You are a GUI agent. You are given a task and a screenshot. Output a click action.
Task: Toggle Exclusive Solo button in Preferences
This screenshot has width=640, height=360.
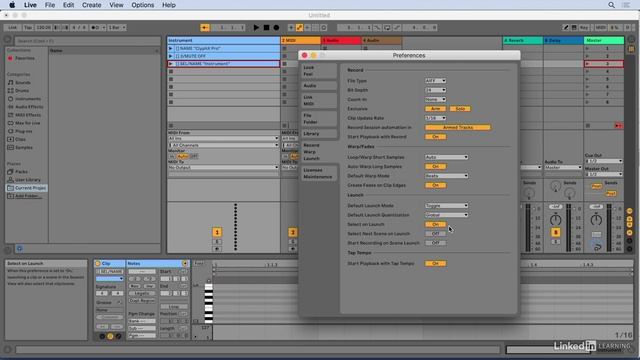(x=460, y=109)
